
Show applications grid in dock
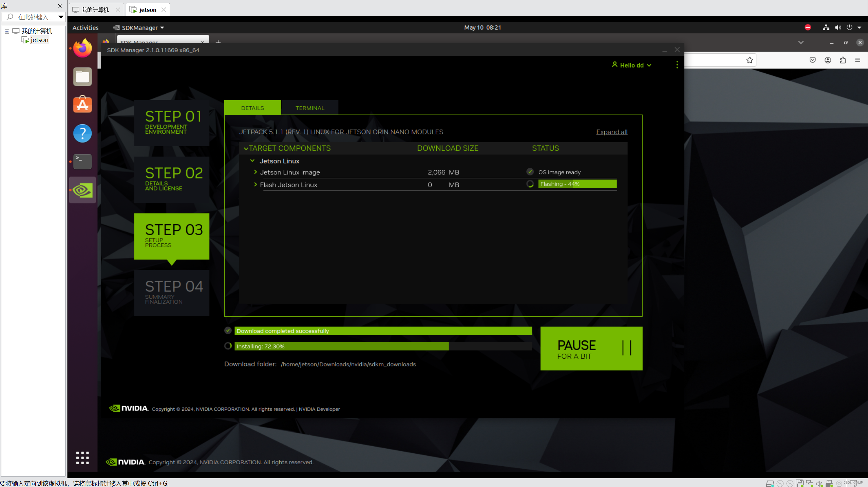click(82, 457)
